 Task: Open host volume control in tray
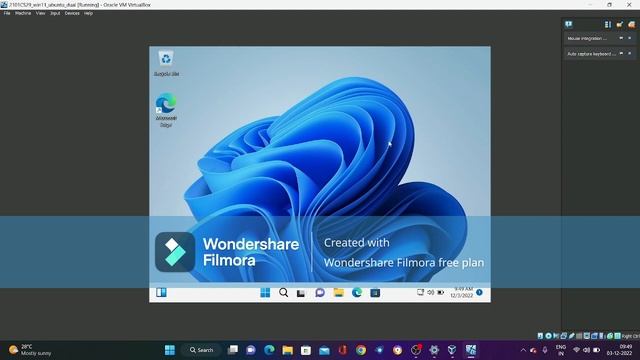[586, 350]
